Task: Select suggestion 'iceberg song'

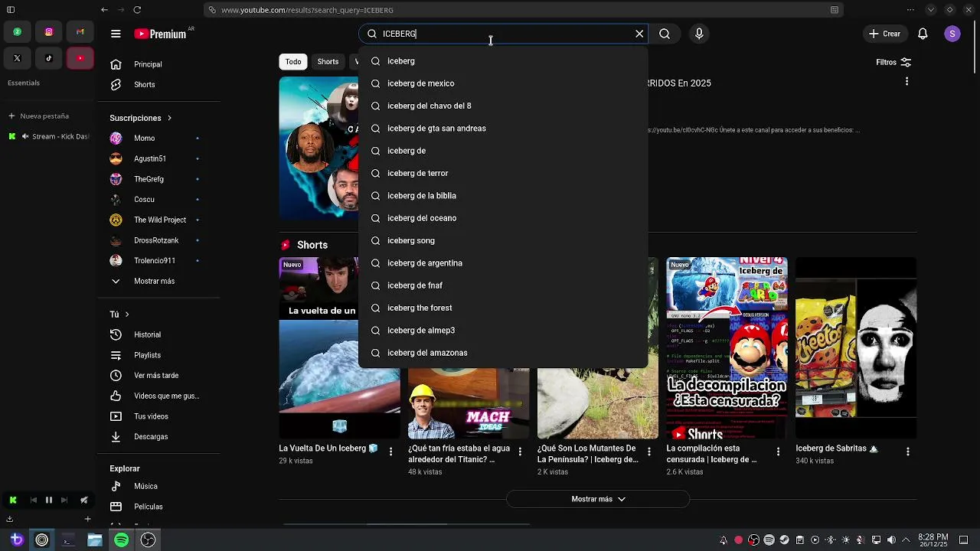Action: click(x=503, y=240)
